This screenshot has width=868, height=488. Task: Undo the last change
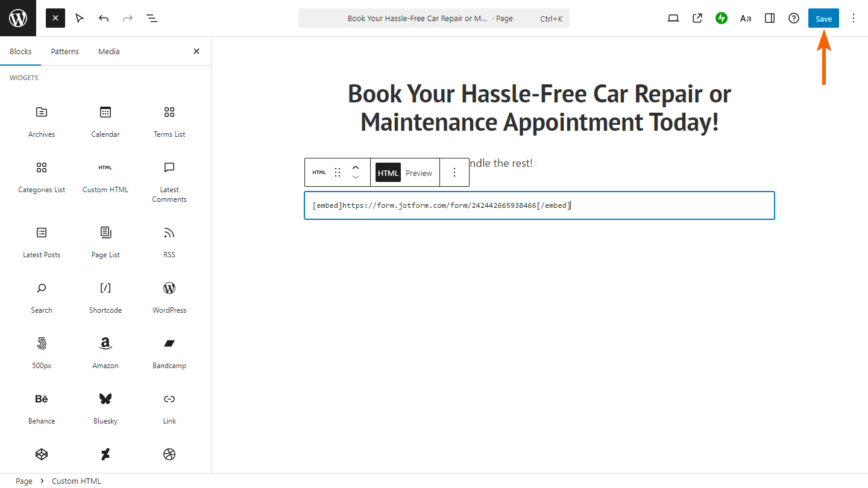coord(104,18)
